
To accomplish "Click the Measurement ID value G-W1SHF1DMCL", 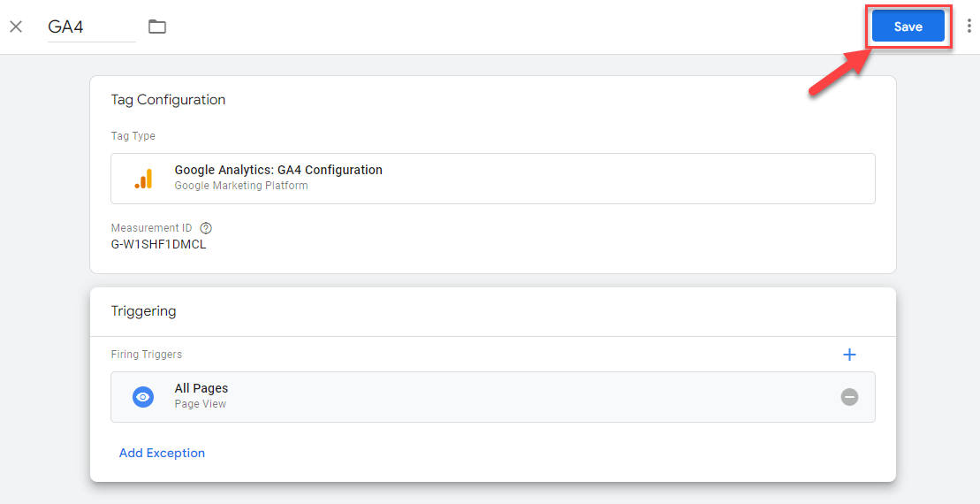I will tap(159, 245).
